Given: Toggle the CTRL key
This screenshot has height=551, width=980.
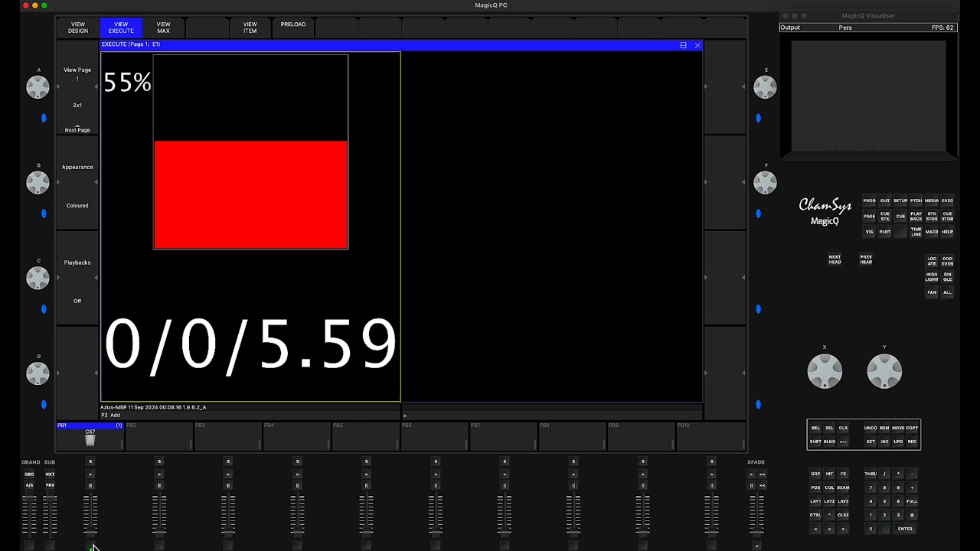Looking at the screenshot, I should (x=815, y=515).
